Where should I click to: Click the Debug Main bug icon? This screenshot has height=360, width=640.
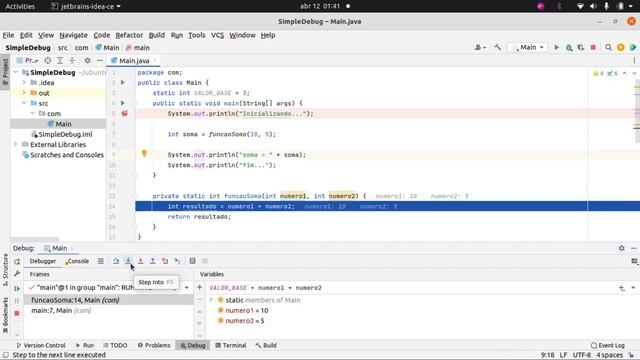569,48
